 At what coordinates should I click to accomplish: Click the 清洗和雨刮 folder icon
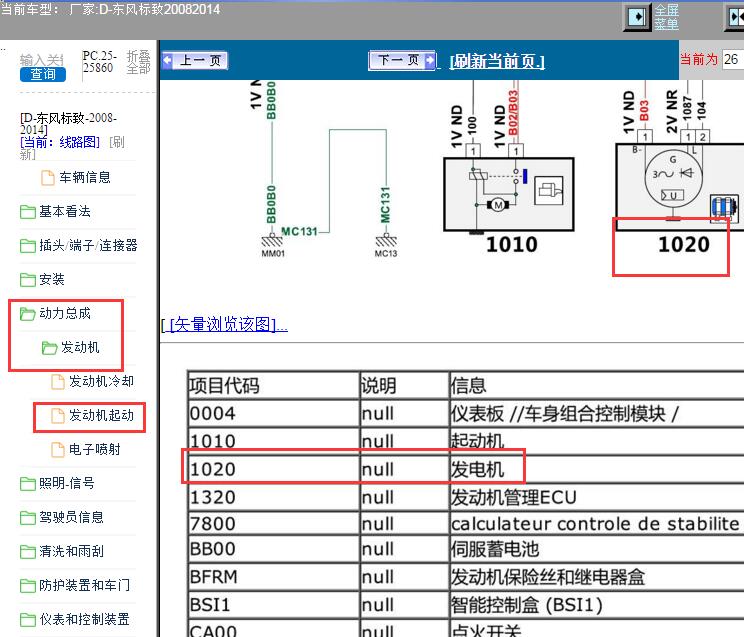pos(28,552)
